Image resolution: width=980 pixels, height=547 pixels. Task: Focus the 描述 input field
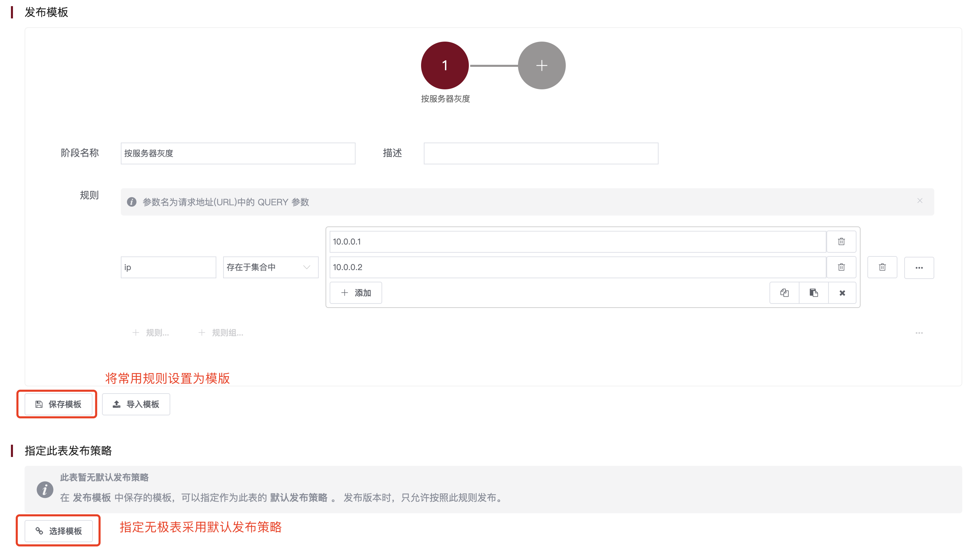click(x=541, y=153)
